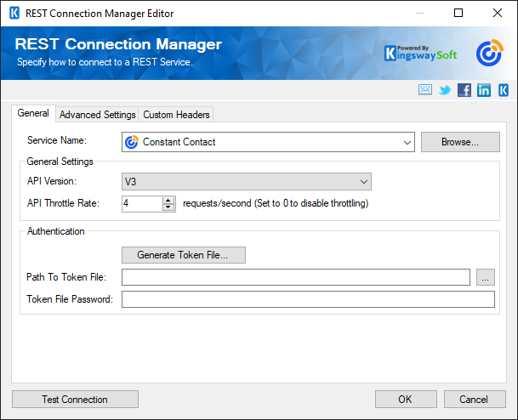Maximize the REST Connection Manager Editor window
The width and height of the screenshot is (518, 420).
click(458, 13)
